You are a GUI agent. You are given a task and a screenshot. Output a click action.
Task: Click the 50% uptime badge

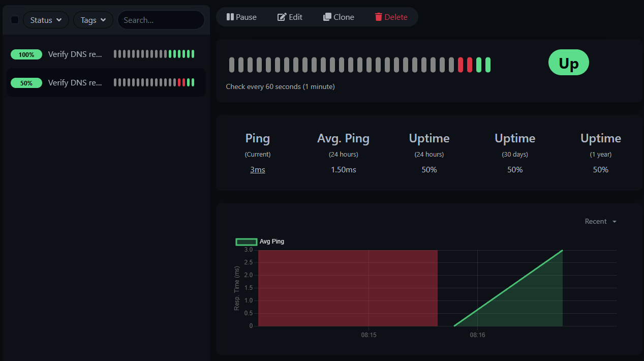tap(26, 83)
